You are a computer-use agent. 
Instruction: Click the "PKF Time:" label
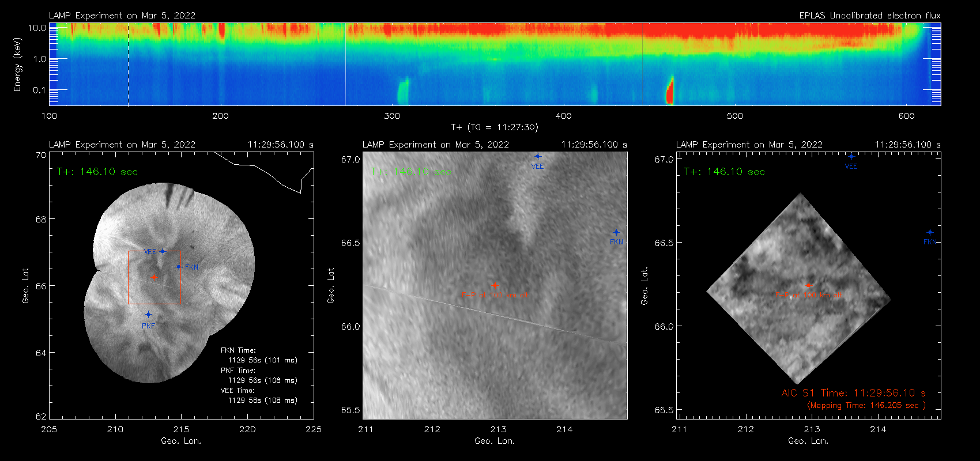coord(238,371)
